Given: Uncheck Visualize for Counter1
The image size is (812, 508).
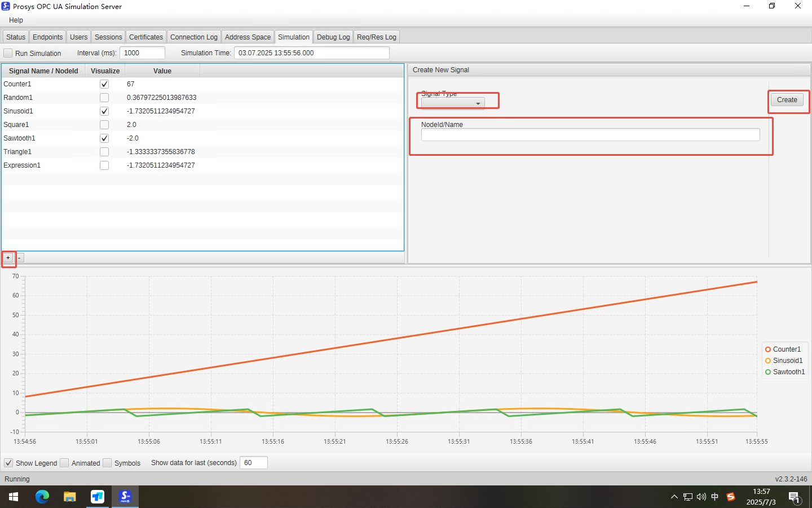Looking at the screenshot, I should [104, 84].
